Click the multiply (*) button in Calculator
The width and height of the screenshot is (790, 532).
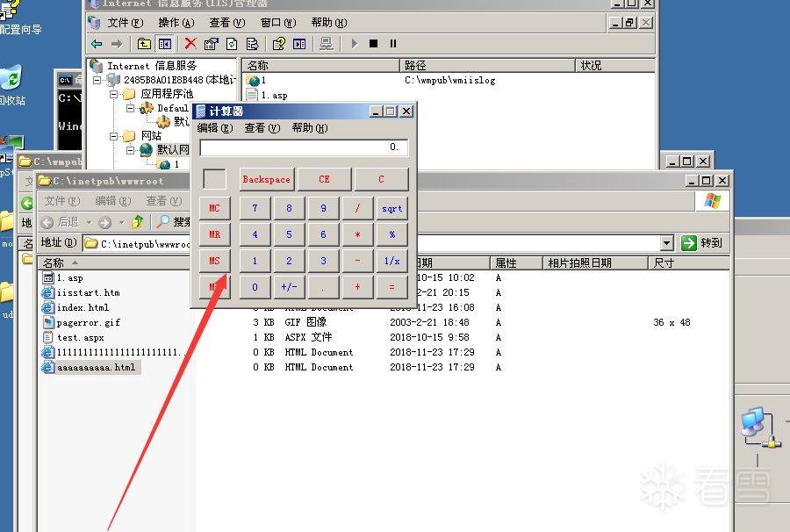pyautogui.click(x=357, y=234)
